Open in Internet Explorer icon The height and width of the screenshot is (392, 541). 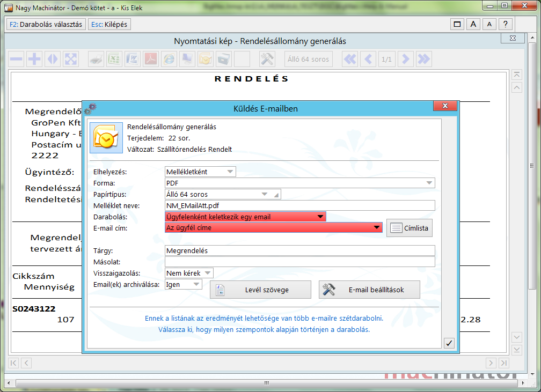pyautogui.click(x=169, y=59)
